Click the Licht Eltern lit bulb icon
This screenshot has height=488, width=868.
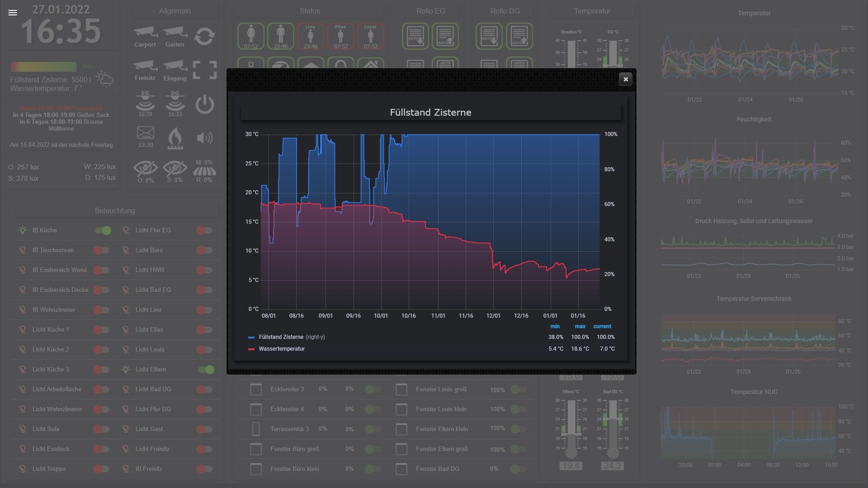(x=126, y=370)
